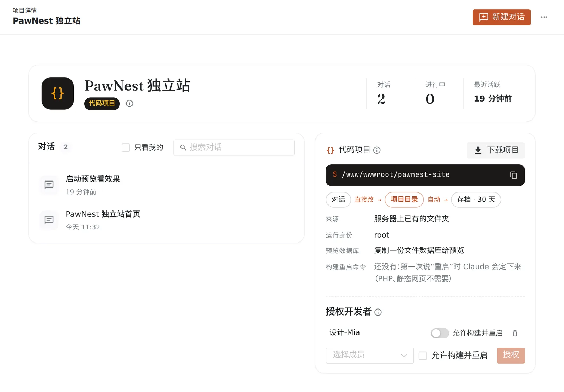Click the info icon beside 代码项目 panel title
This screenshot has height=392, width=564.
377,150
